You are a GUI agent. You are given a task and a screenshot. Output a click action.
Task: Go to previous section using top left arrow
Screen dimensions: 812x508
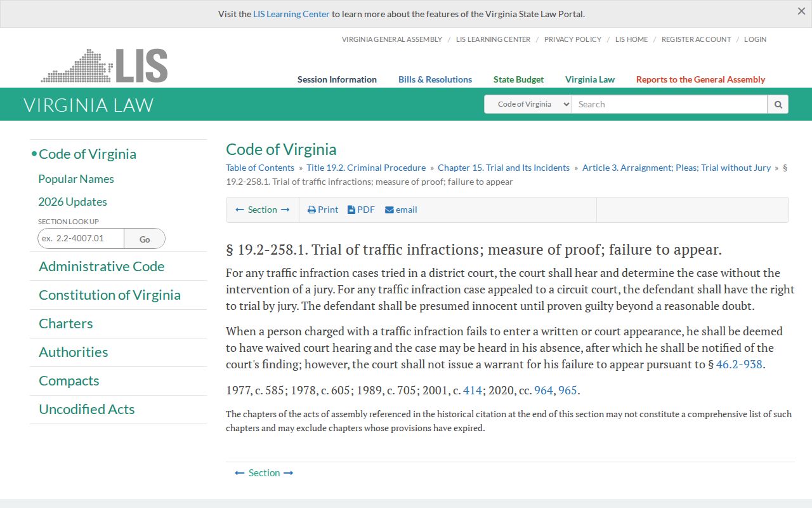point(240,210)
